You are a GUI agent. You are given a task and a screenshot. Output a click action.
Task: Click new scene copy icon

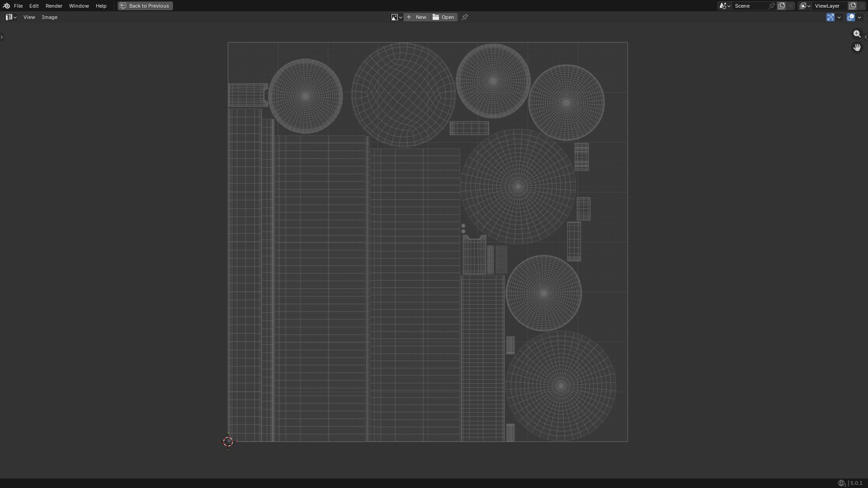point(782,6)
